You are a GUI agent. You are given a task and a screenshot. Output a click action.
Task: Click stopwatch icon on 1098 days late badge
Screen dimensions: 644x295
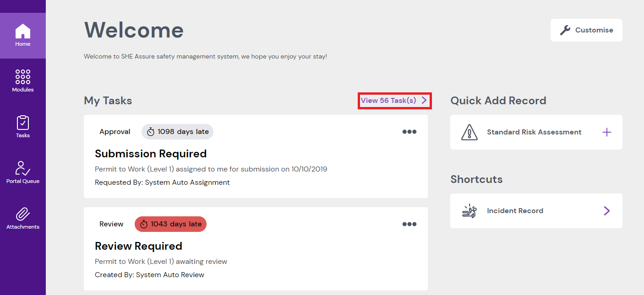pos(151,132)
